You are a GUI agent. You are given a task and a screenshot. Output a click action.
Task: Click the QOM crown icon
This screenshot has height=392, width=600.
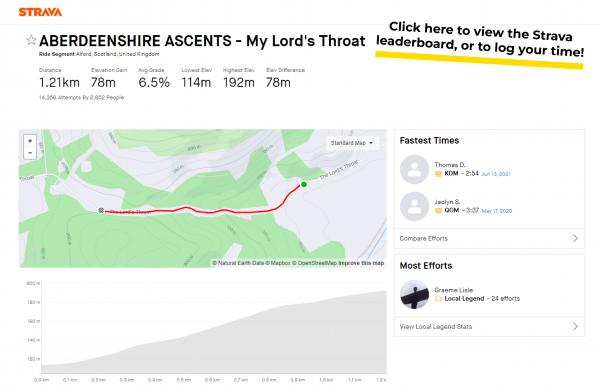[x=439, y=211]
